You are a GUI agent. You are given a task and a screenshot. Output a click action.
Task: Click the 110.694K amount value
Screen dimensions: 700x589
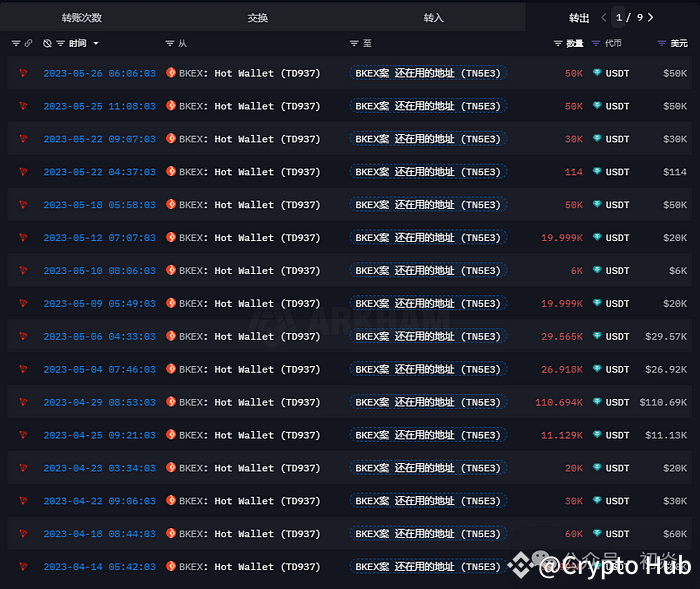[559, 402]
